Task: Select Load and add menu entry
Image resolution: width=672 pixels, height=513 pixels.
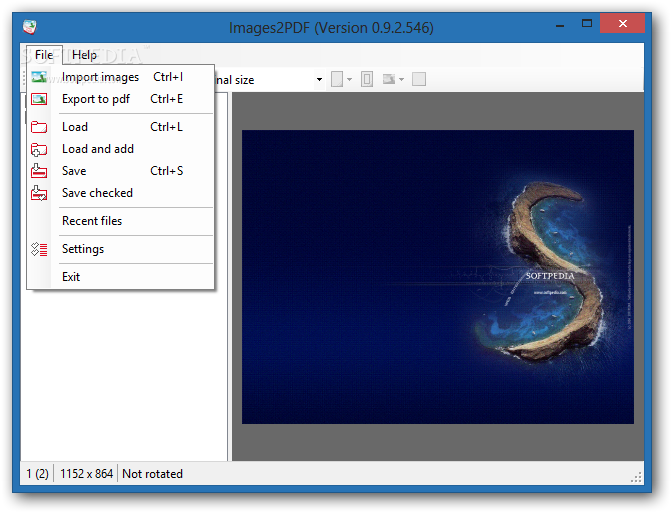Action: [x=120, y=149]
